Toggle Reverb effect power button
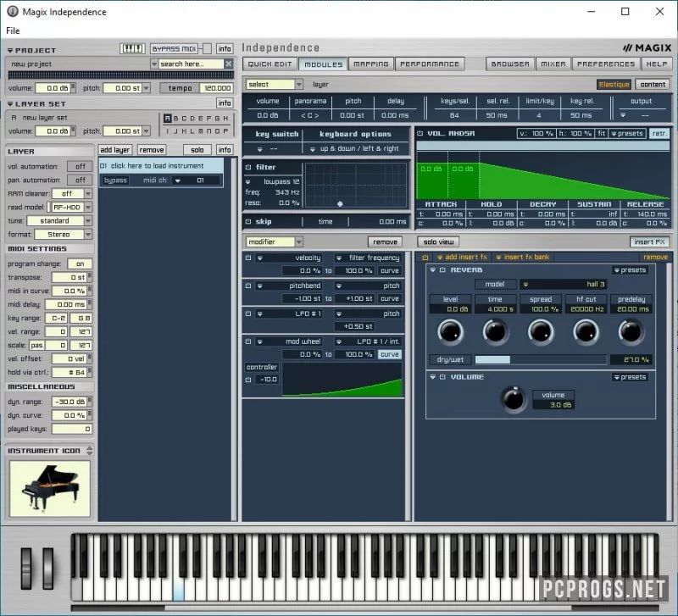 (x=442, y=269)
